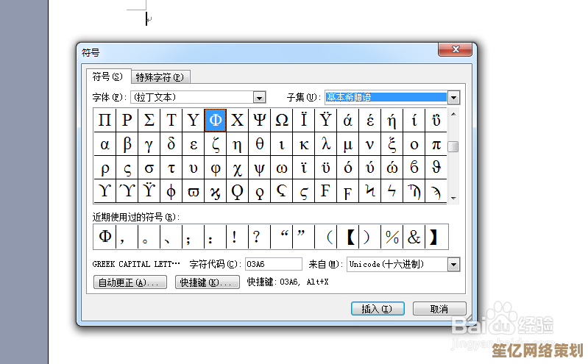Viewport: 588px width, 364px height.
Task: Click the 取消 button
Action: coord(439,309)
